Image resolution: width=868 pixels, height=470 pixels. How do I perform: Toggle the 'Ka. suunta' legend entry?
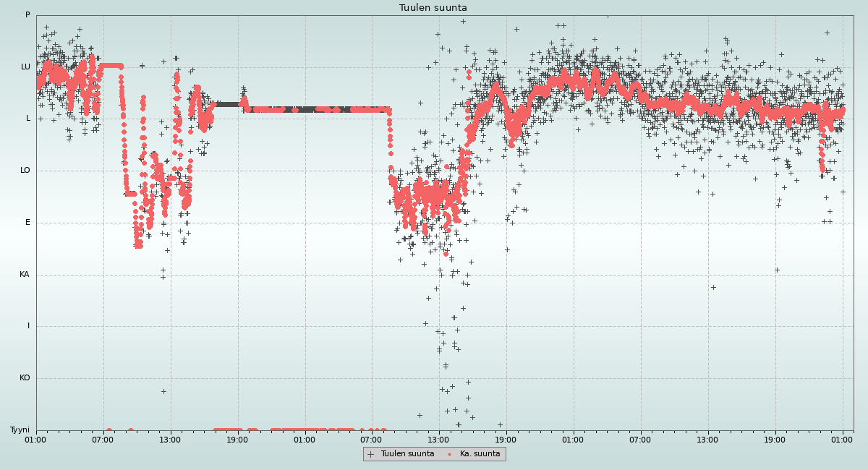pyautogui.click(x=480, y=454)
